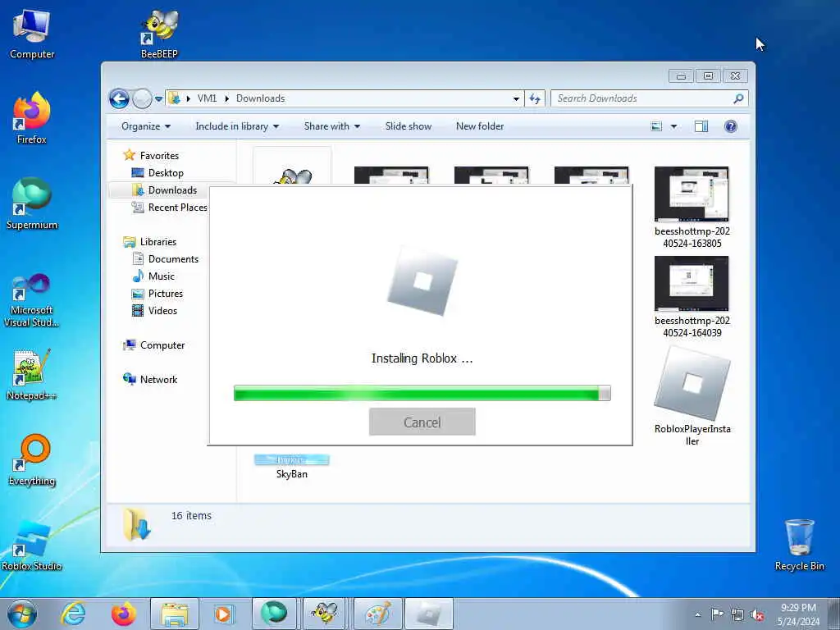Image resolution: width=840 pixels, height=630 pixels.
Task: Open Internet Explorer from the taskbar
Action: click(73, 614)
